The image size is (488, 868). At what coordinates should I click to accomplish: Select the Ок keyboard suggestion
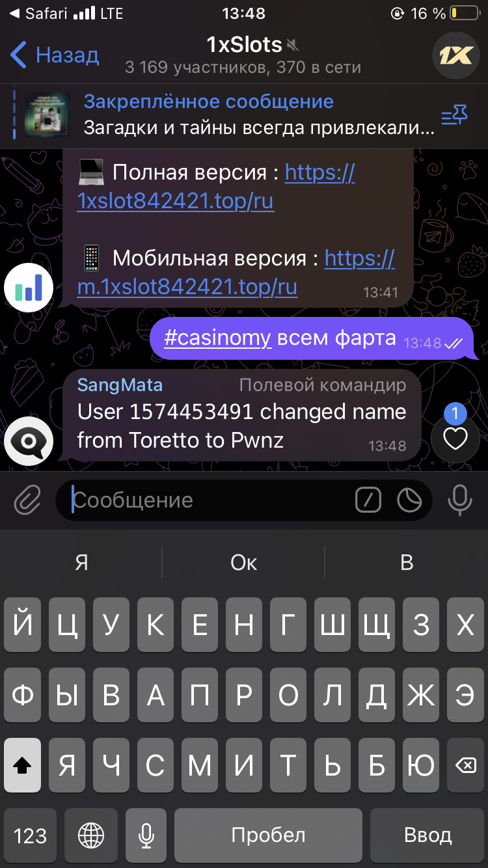click(243, 562)
